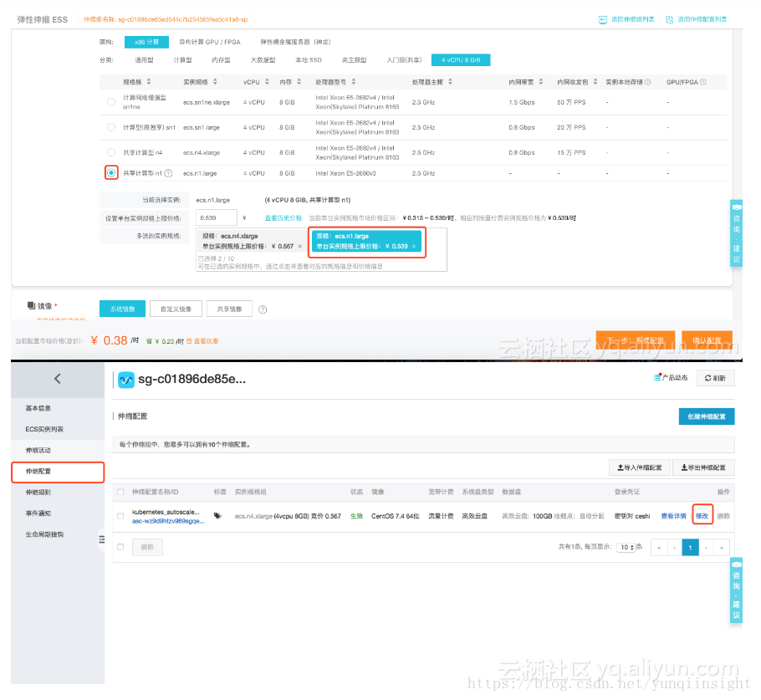The height and width of the screenshot is (700, 761).
Task: Select the 大数据型 category
Action: click(x=263, y=60)
